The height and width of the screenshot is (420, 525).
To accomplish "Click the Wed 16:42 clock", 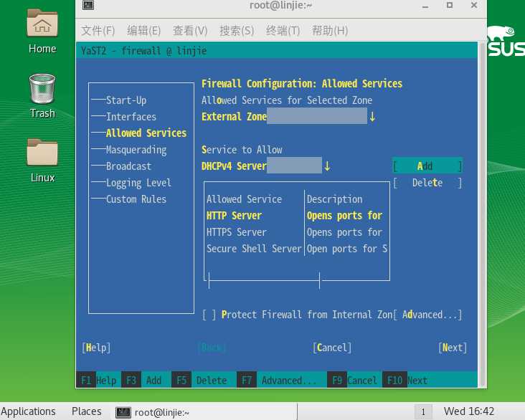I will click(x=469, y=411).
